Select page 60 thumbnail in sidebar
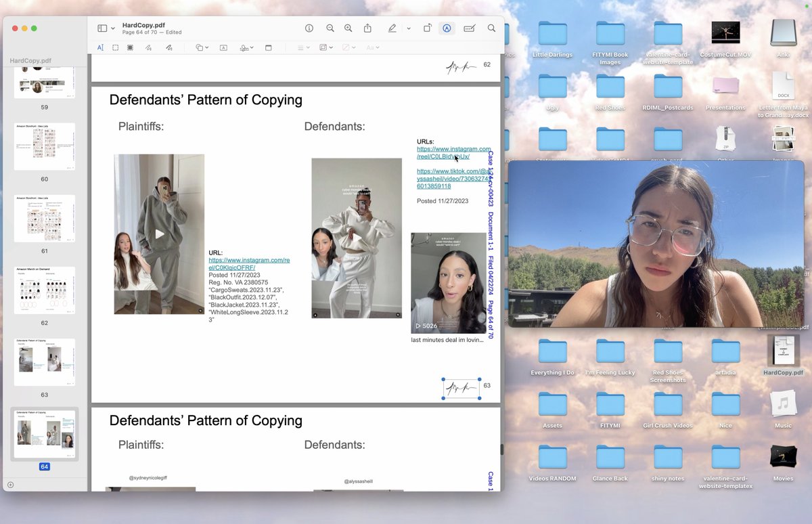812x524 pixels. [x=45, y=147]
